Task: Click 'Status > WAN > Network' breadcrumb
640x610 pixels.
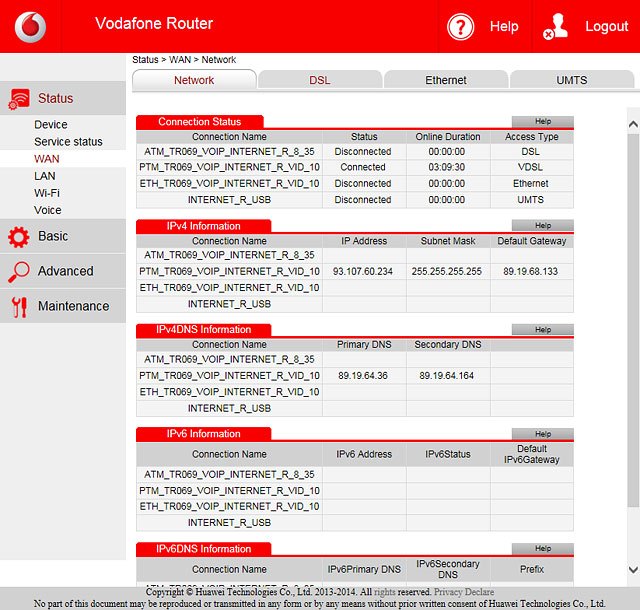Action: pos(184,60)
